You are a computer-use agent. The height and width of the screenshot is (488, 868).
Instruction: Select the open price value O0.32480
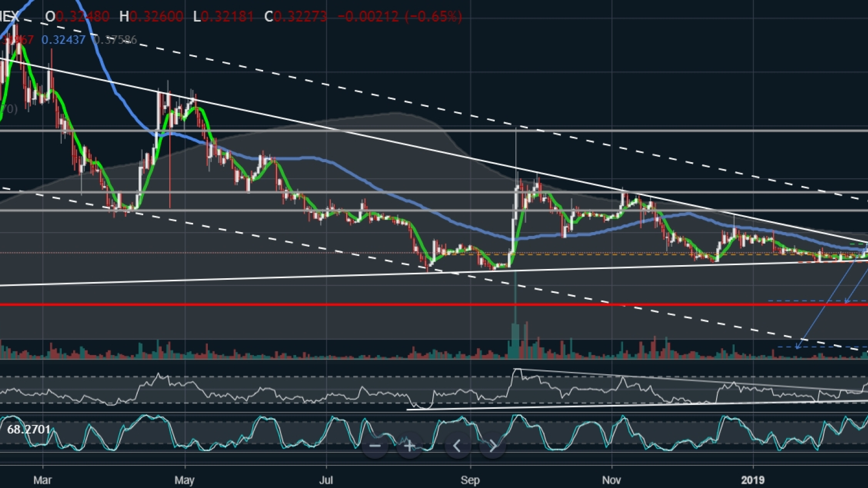pos(78,17)
